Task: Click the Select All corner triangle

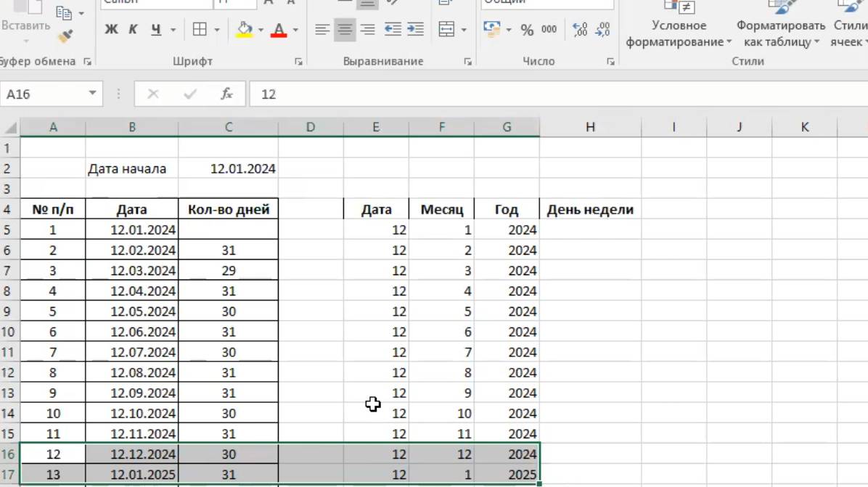Action: point(10,128)
